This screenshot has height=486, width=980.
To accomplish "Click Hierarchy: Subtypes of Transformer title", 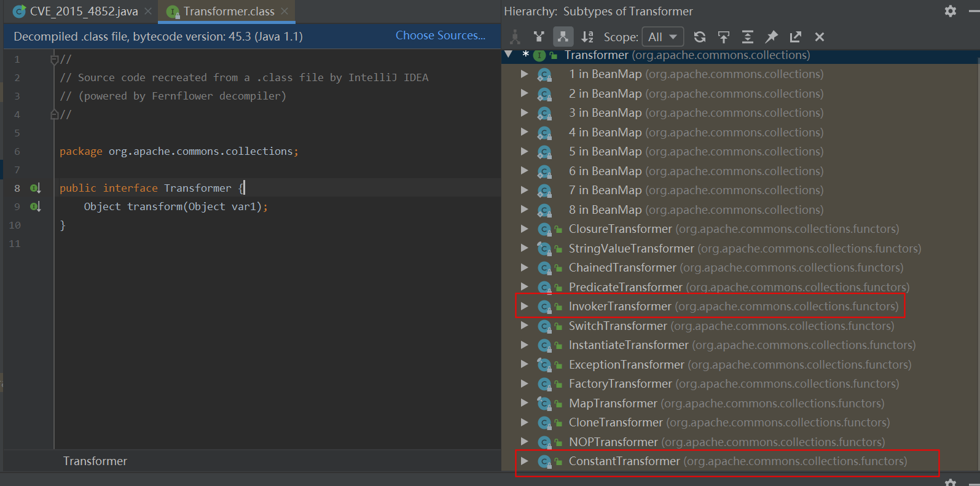I will 598,11.
